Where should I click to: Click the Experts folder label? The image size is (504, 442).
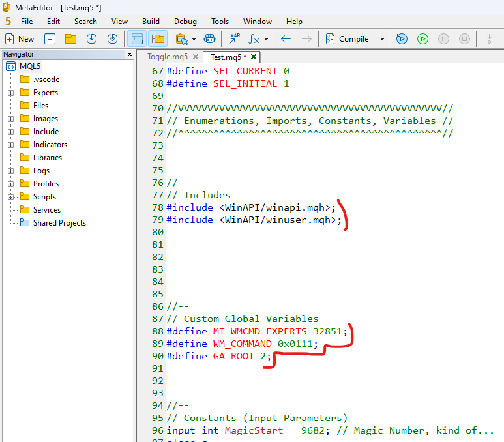pos(46,93)
